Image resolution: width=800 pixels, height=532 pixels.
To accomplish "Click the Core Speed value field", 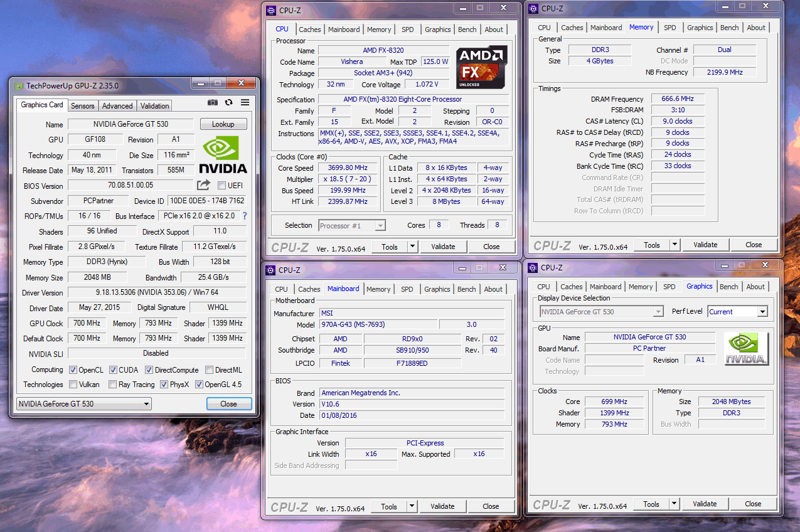I will click(348, 168).
